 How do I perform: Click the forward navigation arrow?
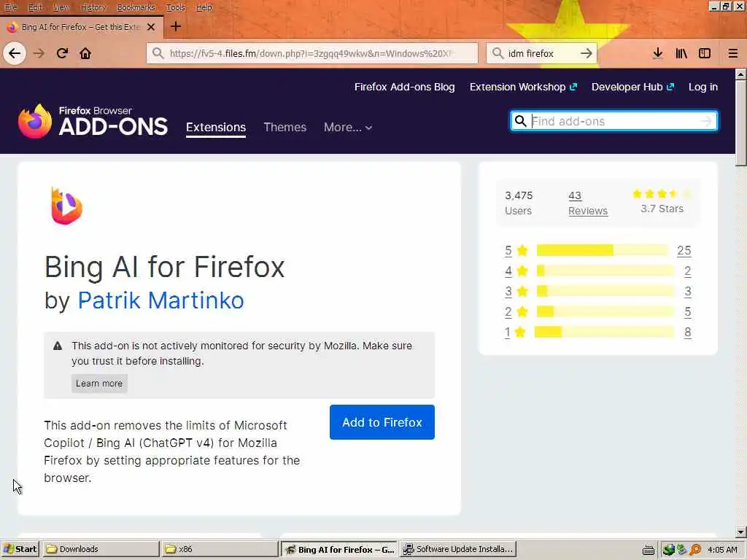pos(39,53)
